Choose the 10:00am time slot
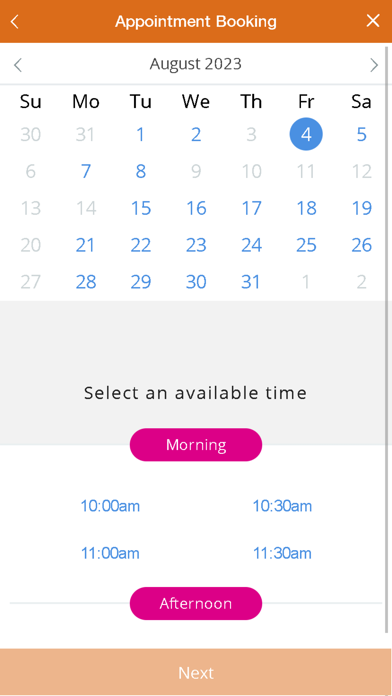Image resolution: width=392 pixels, height=696 pixels. [x=110, y=506]
